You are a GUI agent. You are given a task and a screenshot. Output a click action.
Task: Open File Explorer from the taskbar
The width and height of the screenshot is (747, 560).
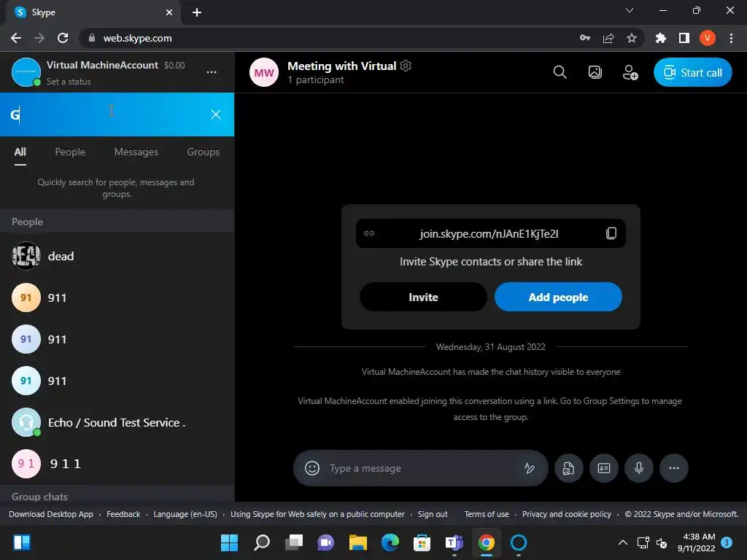click(x=357, y=542)
